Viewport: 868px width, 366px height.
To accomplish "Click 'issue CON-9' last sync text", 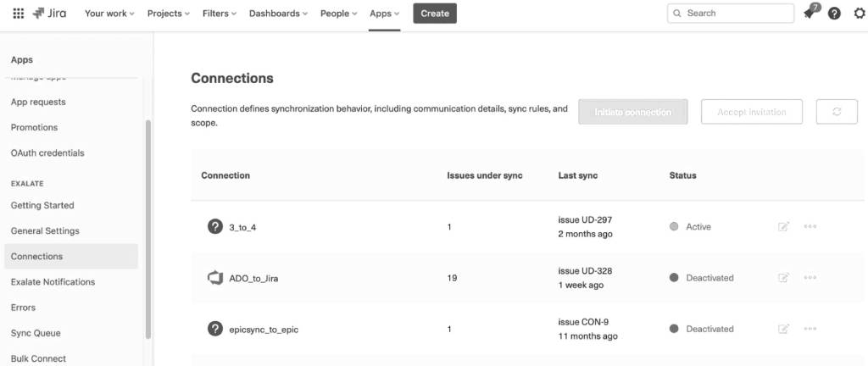I will [583, 322].
